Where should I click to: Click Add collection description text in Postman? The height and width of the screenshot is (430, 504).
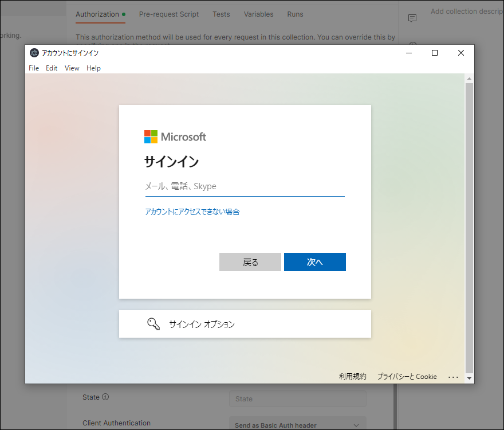pos(467,11)
